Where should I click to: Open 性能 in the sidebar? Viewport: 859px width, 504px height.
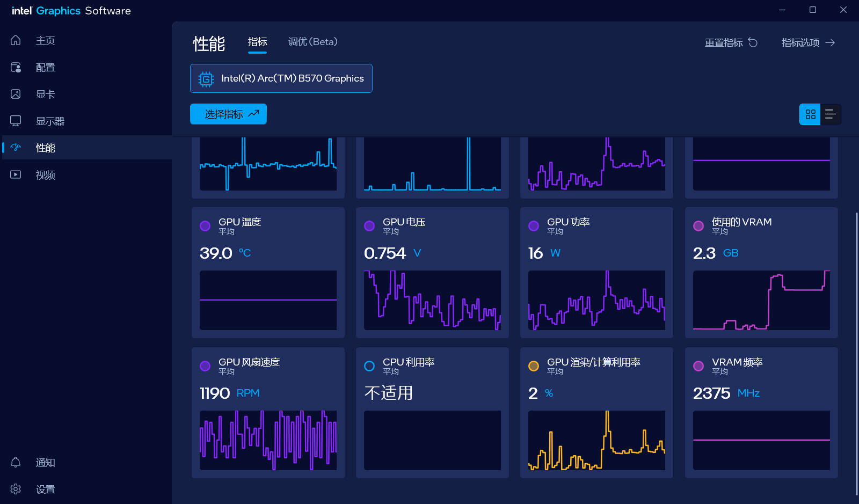click(x=86, y=148)
